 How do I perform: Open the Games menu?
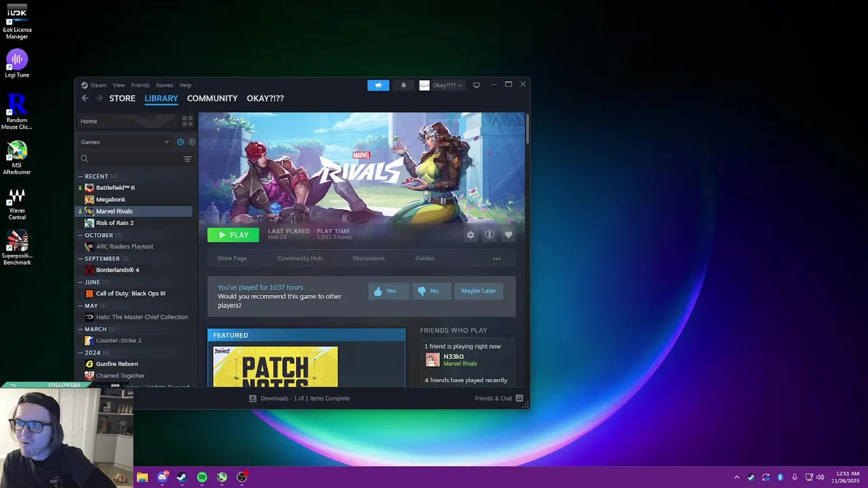tap(165, 85)
